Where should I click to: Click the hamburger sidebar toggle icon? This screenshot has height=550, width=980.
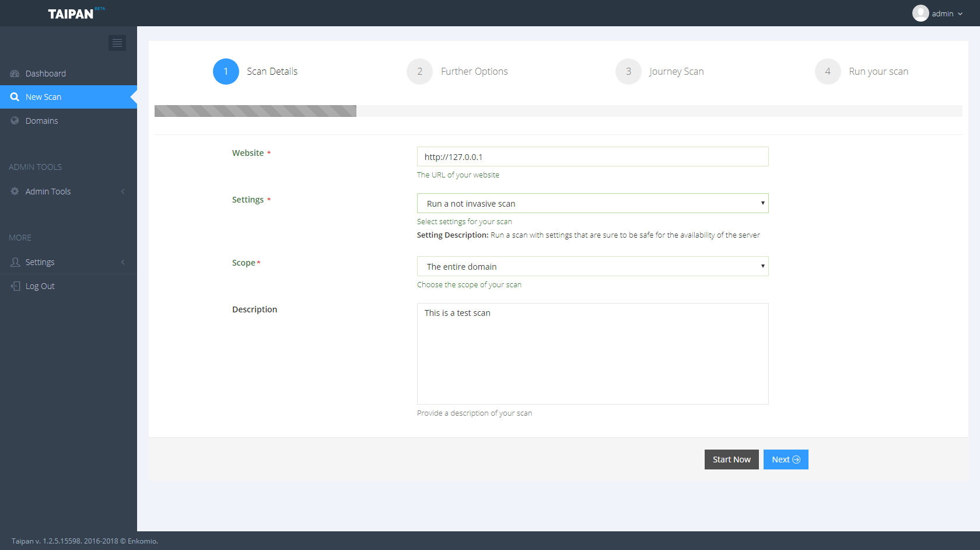117,43
